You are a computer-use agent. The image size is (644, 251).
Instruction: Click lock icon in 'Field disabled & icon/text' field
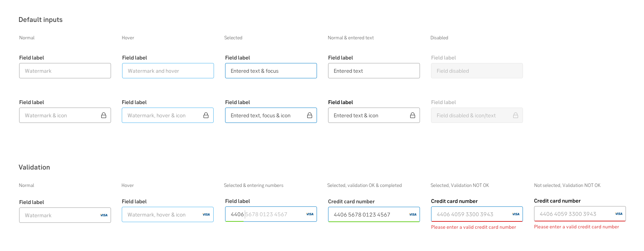[x=516, y=115]
